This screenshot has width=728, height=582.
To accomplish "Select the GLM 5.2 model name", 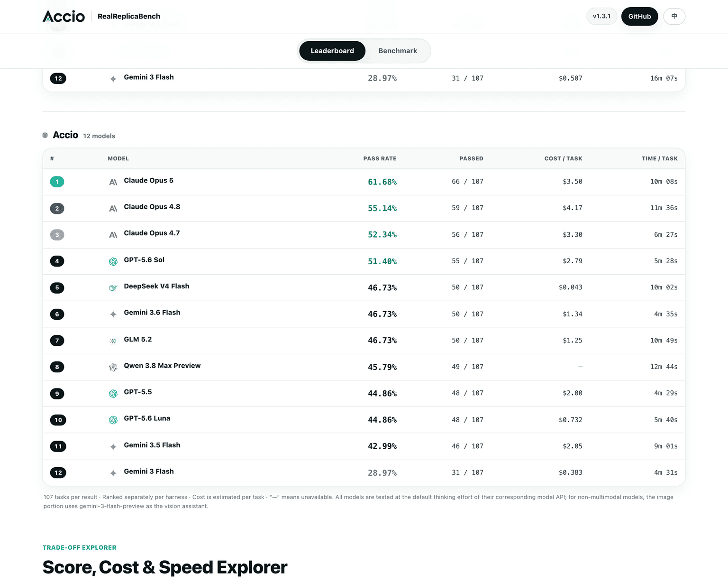I will (138, 339).
